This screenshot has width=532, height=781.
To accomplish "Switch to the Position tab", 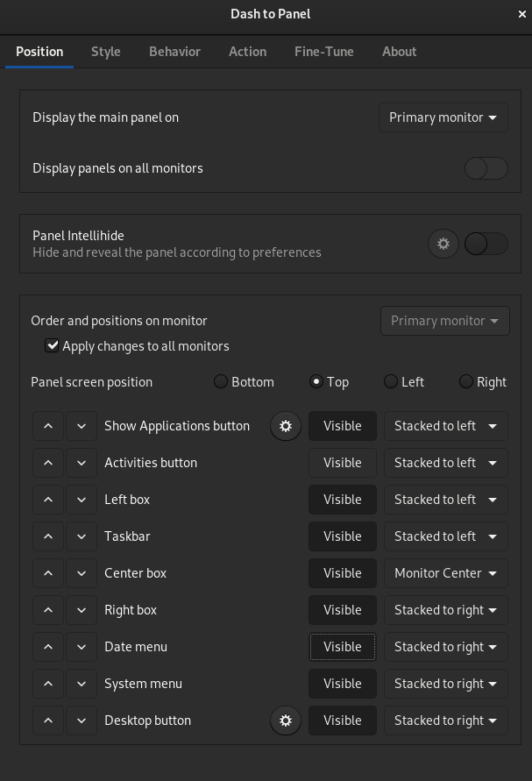I will pyautogui.click(x=39, y=52).
